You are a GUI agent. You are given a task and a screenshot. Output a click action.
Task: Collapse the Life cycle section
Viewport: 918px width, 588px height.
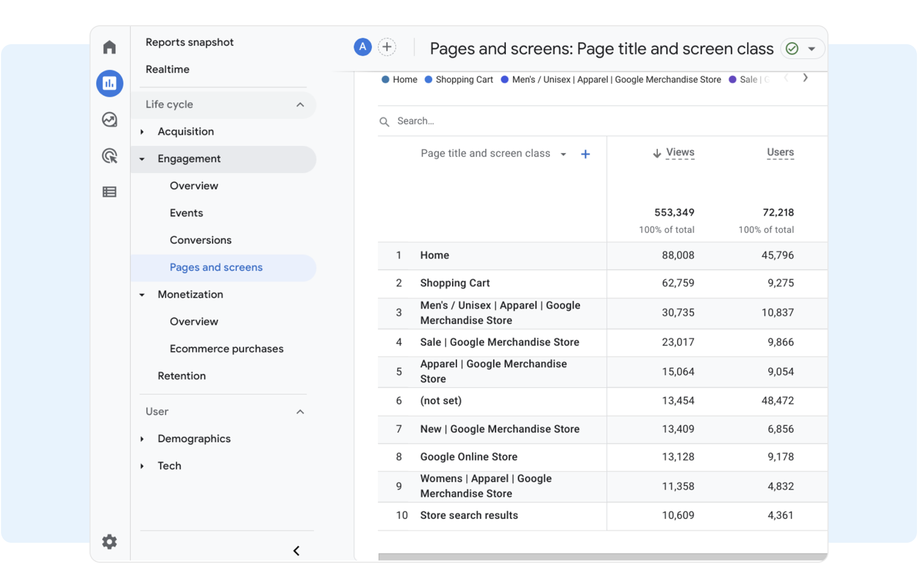300,105
